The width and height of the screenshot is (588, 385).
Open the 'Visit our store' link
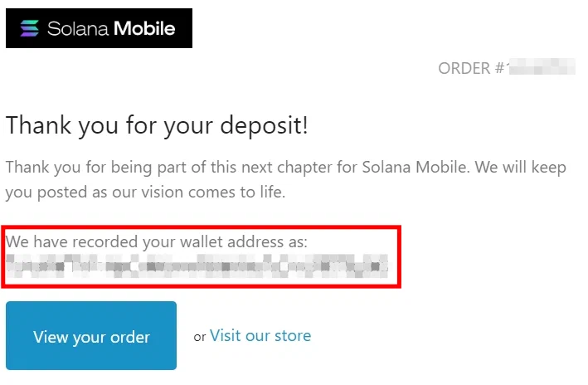tap(260, 336)
